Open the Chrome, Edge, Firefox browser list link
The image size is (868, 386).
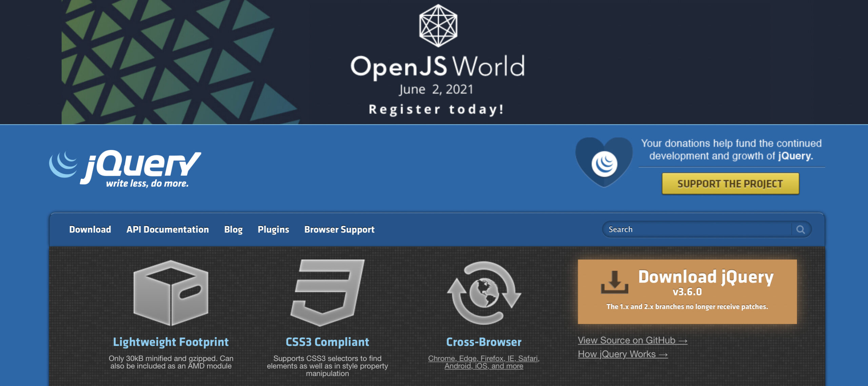484,362
